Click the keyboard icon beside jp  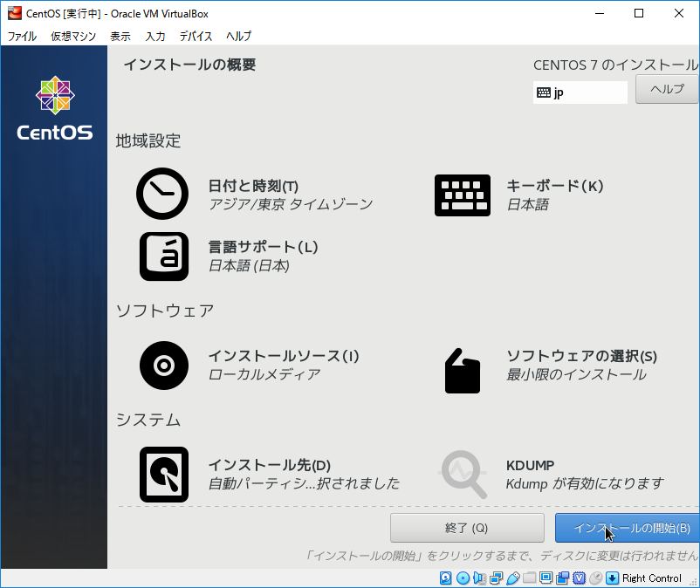(x=543, y=92)
